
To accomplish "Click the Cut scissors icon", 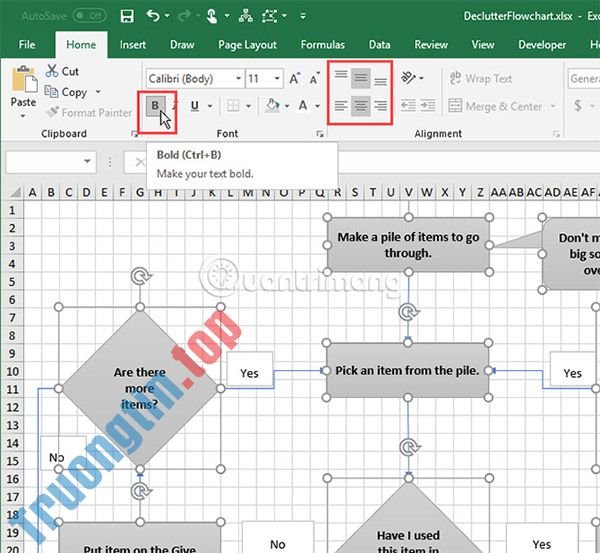I will pyautogui.click(x=52, y=71).
